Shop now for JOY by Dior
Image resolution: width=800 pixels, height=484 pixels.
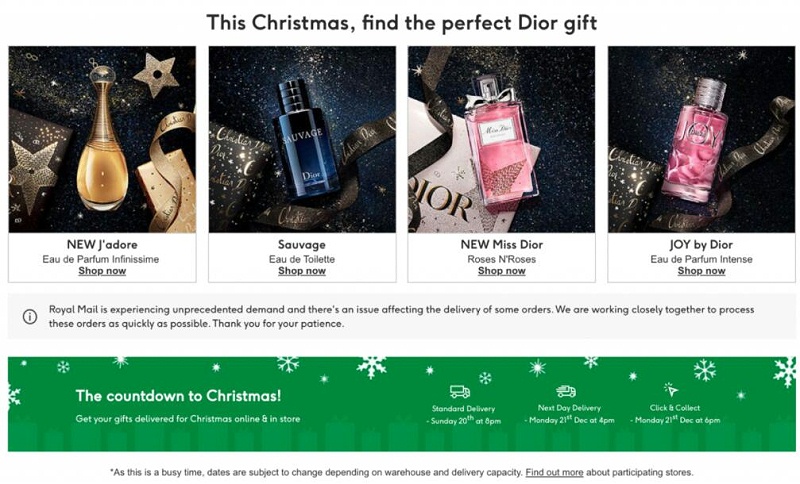(702, 271)
